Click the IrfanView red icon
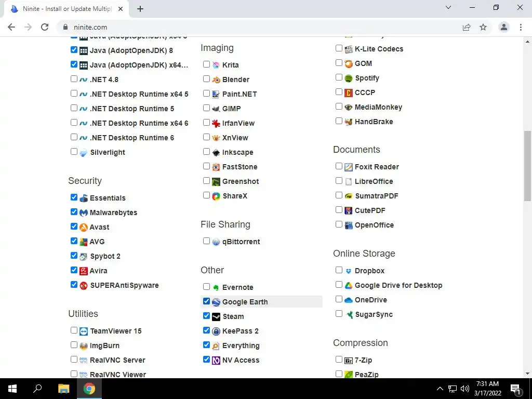Image resolution: width=532 pixels, height=399 pixels. 216,124
